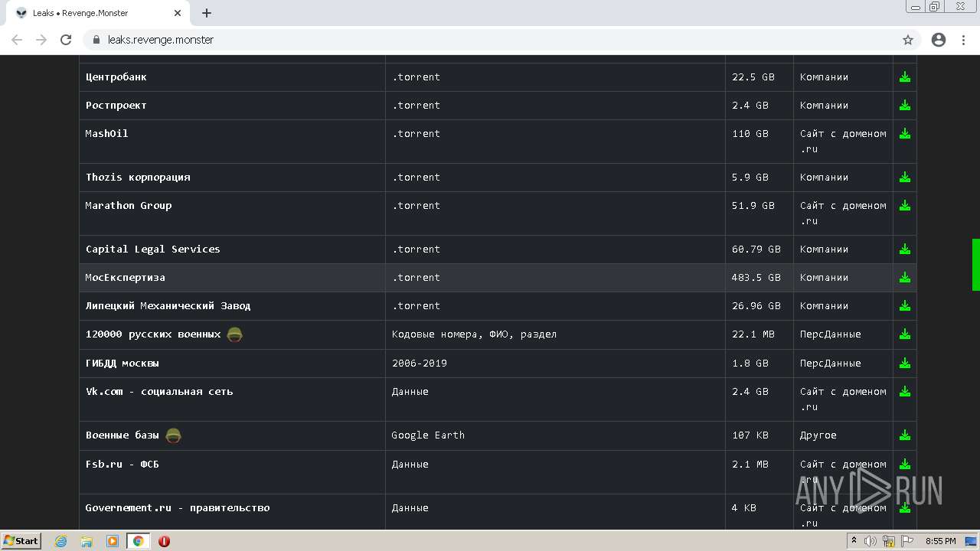Image resolution: width=980 pixels, height=551 pixels.
Task: Download ГИБДД москвы dataset
Action: [905, 364]
